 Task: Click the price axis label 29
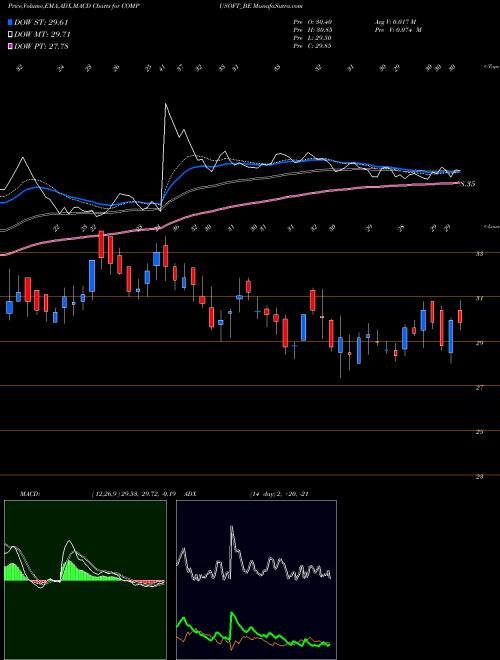click(x=479, y=343)
